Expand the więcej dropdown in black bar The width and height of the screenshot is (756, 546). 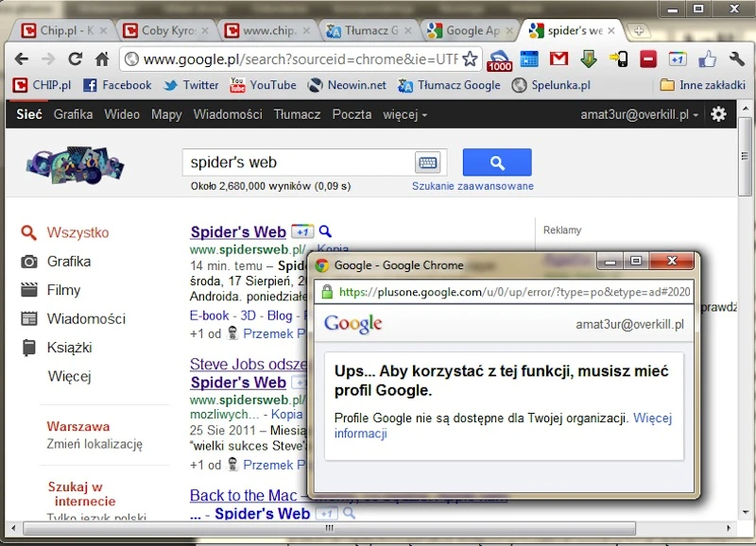405,114
